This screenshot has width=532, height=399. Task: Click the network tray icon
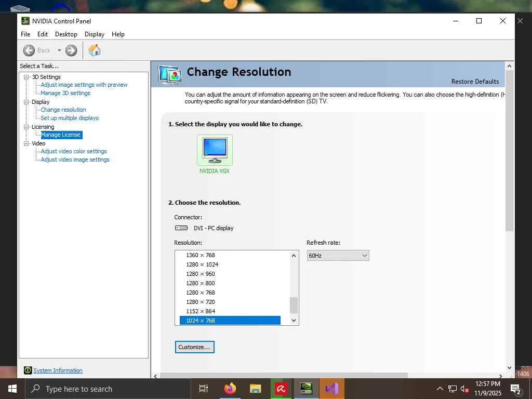(453, 389)
